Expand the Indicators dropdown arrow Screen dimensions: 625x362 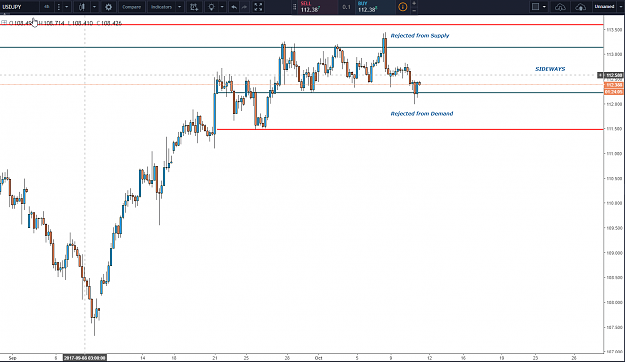tap(179, 7)
